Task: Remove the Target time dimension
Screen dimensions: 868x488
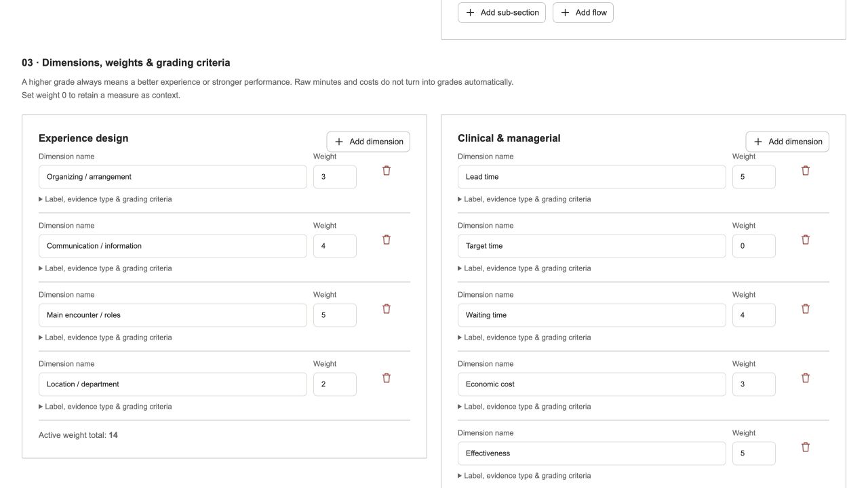Action: click(x=806, y=240)
